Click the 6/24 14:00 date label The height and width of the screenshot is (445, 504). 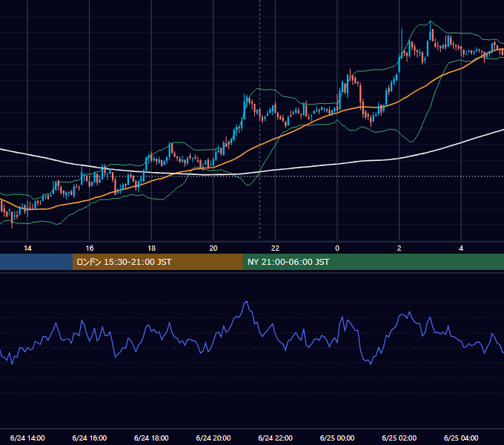[27, 438]
